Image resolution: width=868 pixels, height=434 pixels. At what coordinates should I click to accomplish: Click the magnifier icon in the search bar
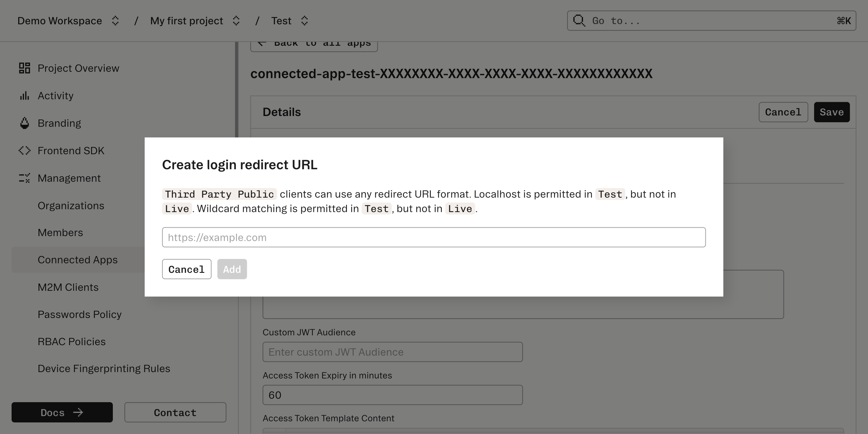579,21
